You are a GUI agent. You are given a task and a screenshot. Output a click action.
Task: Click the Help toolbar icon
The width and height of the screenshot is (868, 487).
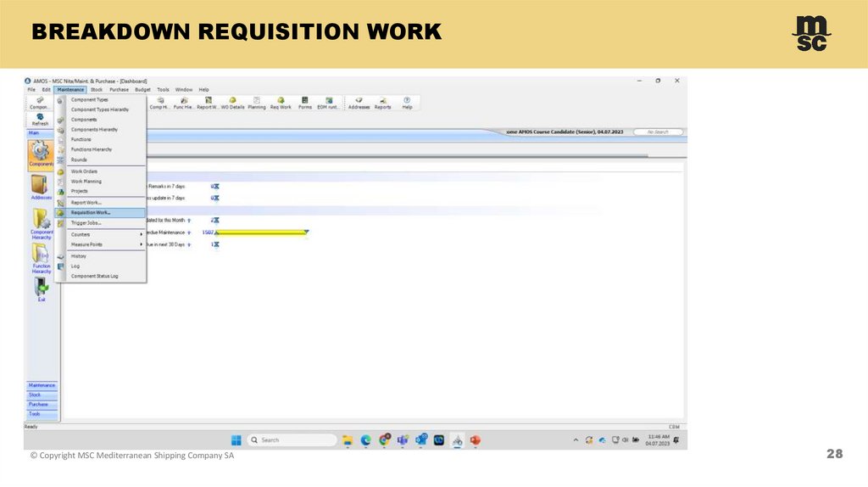coord(407,103)
